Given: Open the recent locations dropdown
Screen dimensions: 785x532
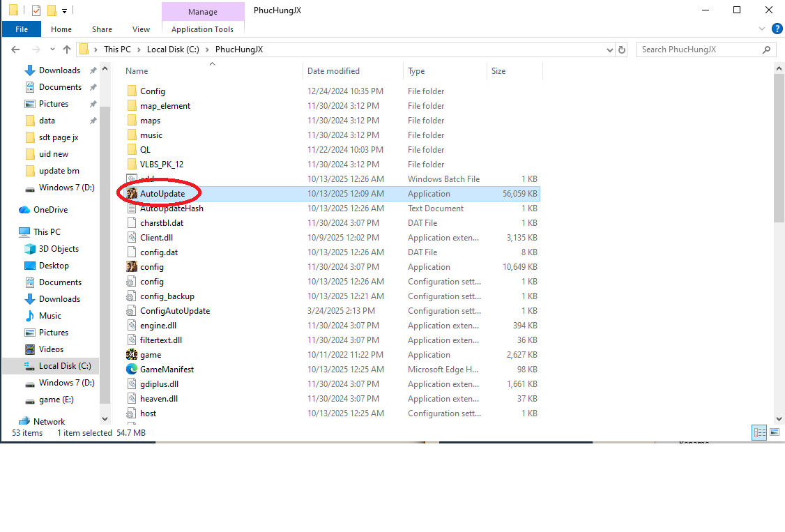Looking at the screenshot, I should [52, 50].
